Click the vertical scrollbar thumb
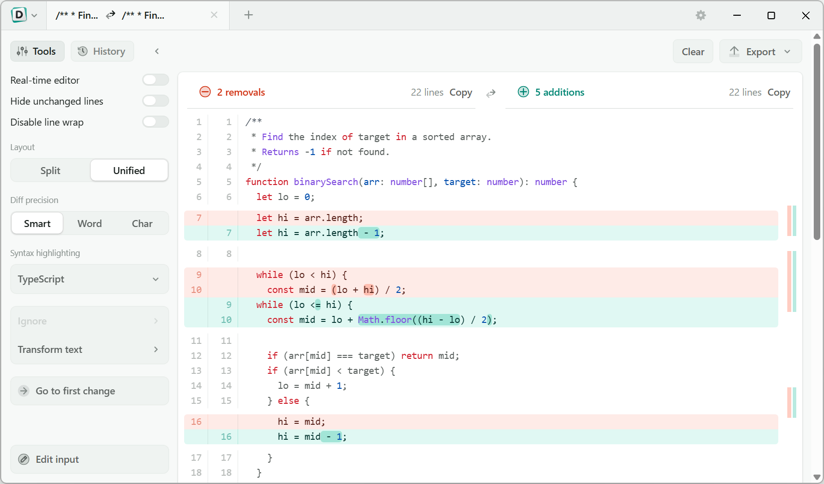Image resolution: width=824 pixels, height=484 pixels. (x=817, y=142)
